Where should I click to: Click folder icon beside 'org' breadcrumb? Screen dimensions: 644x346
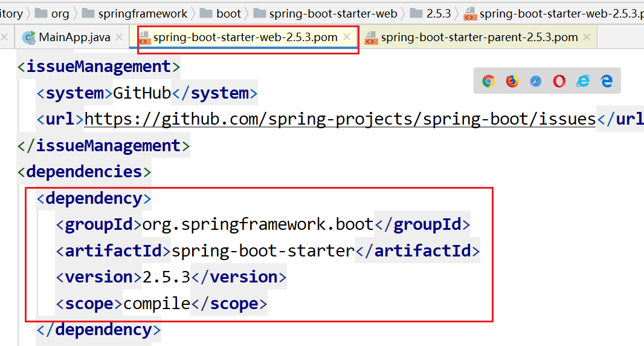point(41,13)
